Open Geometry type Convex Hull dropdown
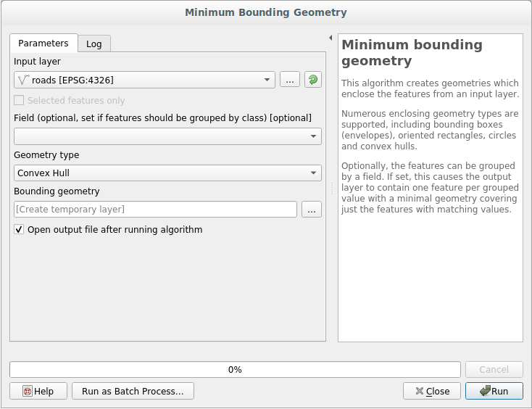The width and height of the screenshot is (532, 409). (167, 173)
